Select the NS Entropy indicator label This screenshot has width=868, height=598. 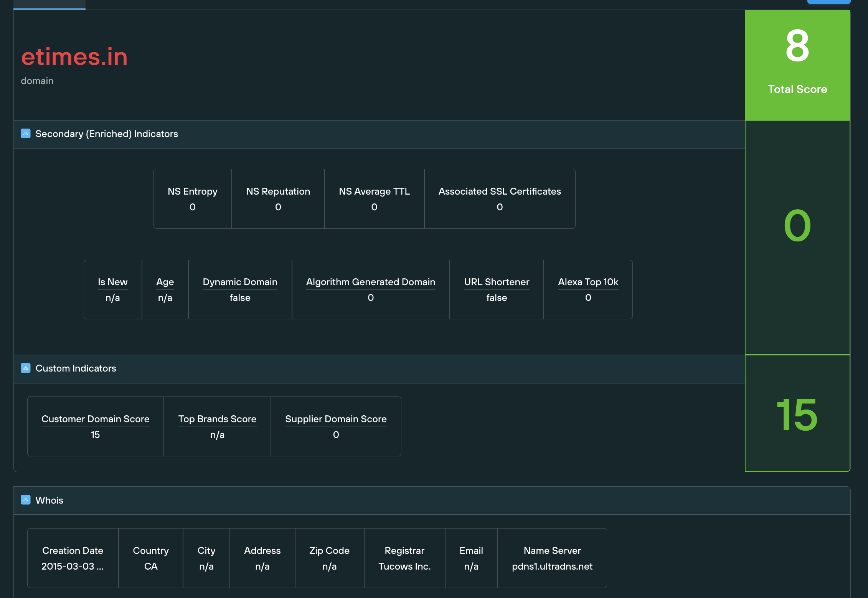tap(193, 191)
